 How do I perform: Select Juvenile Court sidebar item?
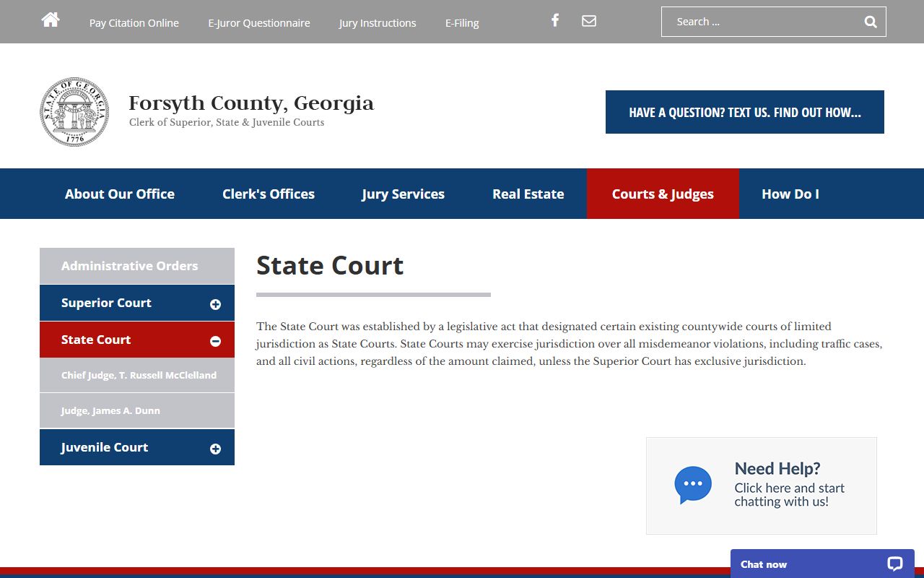[137, 447]
